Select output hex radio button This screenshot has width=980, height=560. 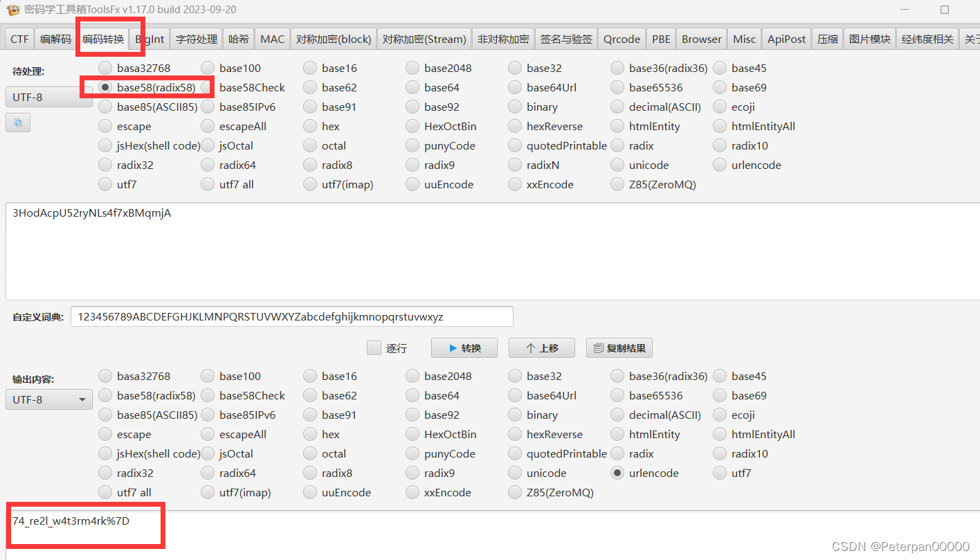point(310,434)
